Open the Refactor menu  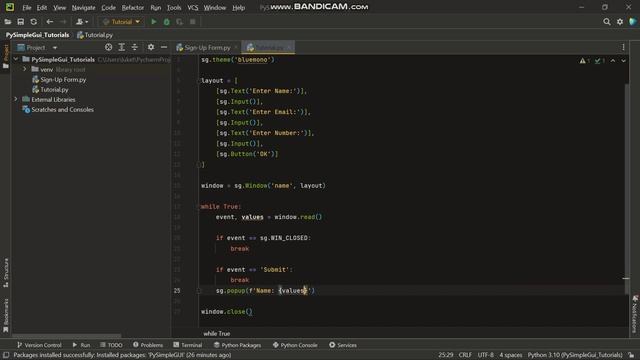[x=133, y=8]
